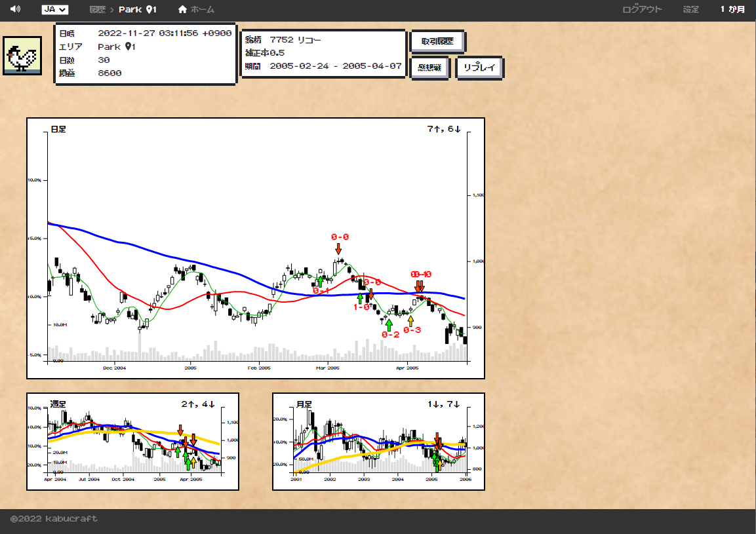Click the green up arrow above label 0-2

click(x=389, y=324)
